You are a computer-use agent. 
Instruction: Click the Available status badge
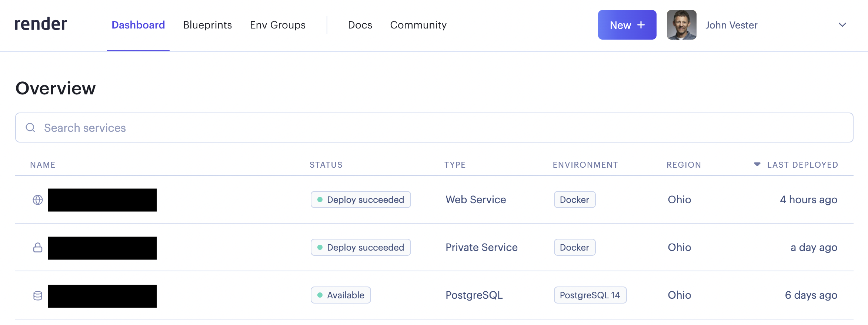[341, 295]
